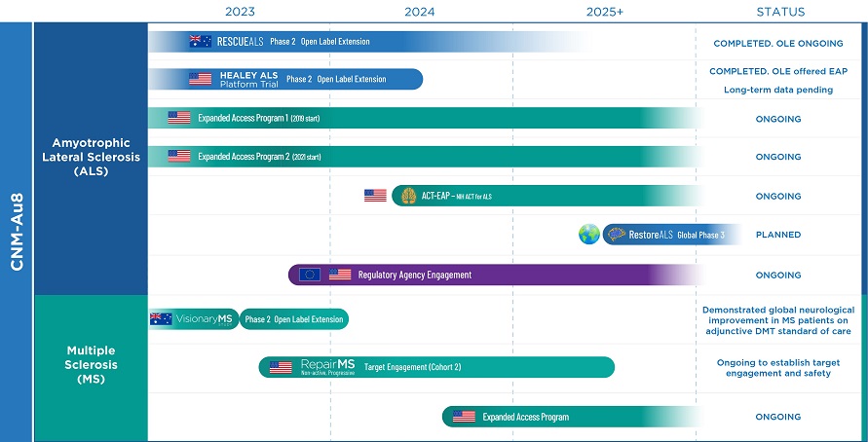Click the US flag left of ACT-EAP bar
Viewport: 868px width, 442px height.
(x=375, y=196)
